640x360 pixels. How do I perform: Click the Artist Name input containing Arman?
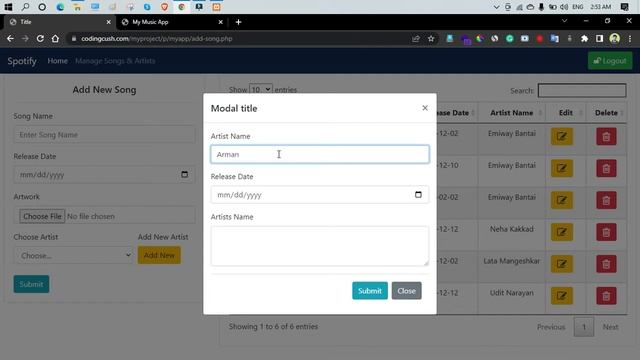click(320, 154)
